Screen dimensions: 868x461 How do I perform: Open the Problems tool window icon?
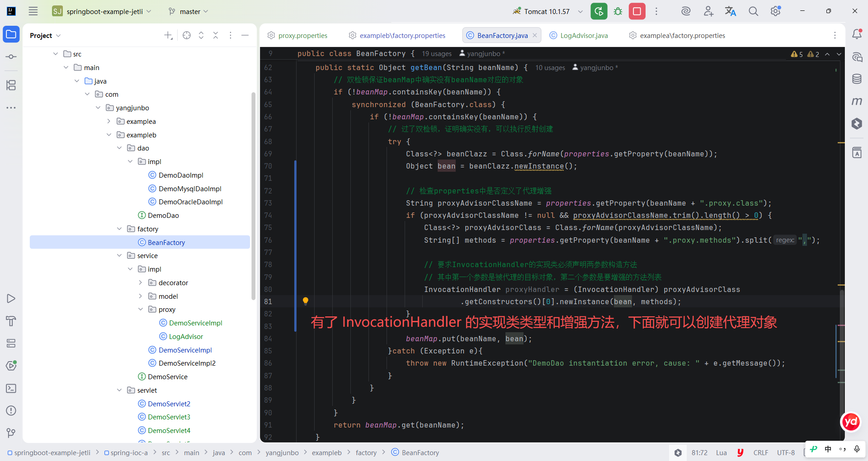11,411
